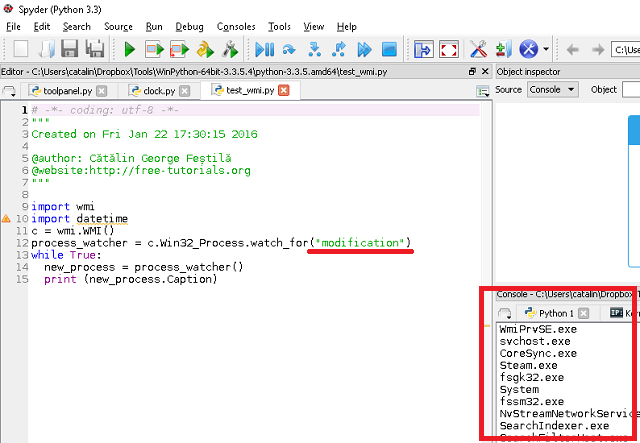The width and height of the screenshot is (640, 443).
Task: Switch to the toolpanel.py tab
Action: pyautogui.click(x=68, y=91)
